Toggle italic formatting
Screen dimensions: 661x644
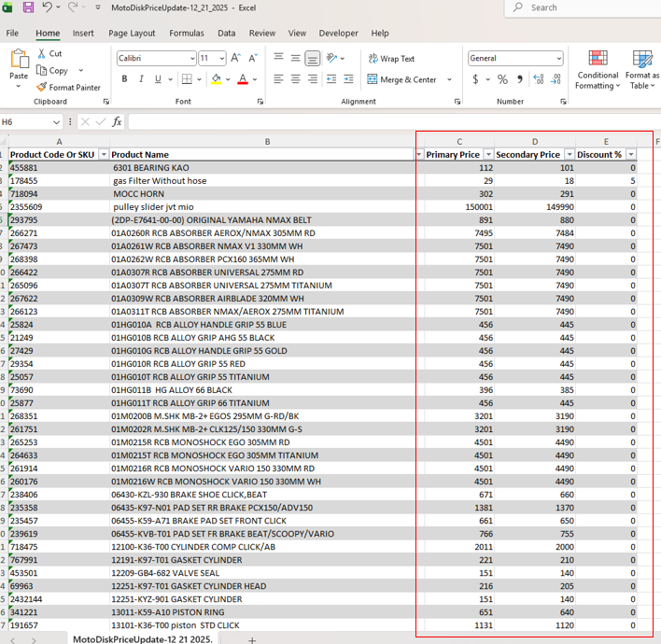tap(142, 79)
